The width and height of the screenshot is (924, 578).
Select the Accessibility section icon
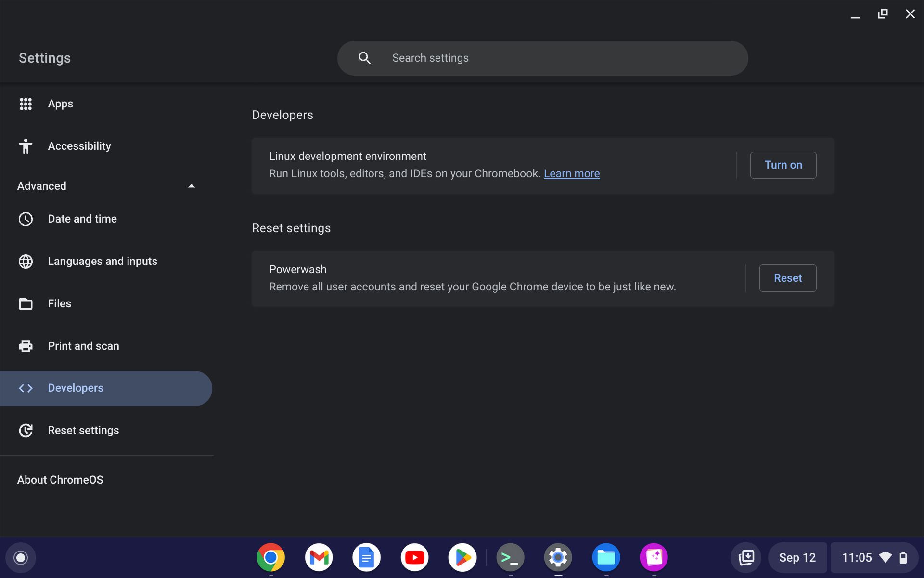coord(26,146)
